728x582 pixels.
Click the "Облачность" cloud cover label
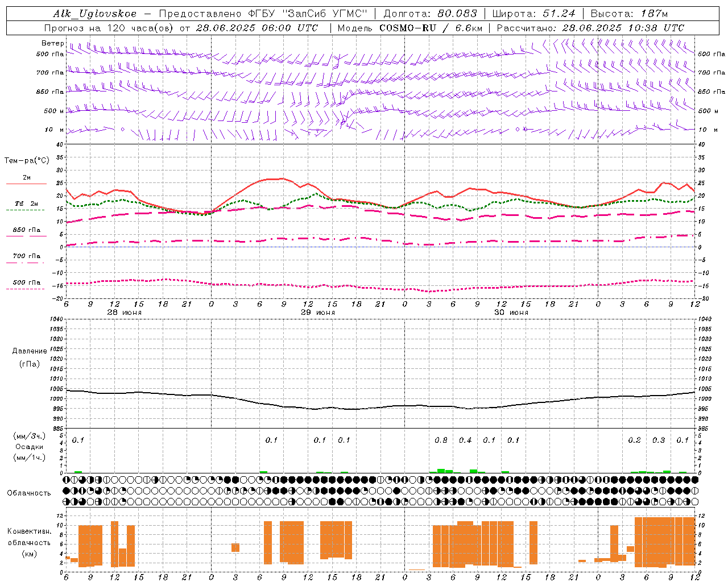point(29,493)
